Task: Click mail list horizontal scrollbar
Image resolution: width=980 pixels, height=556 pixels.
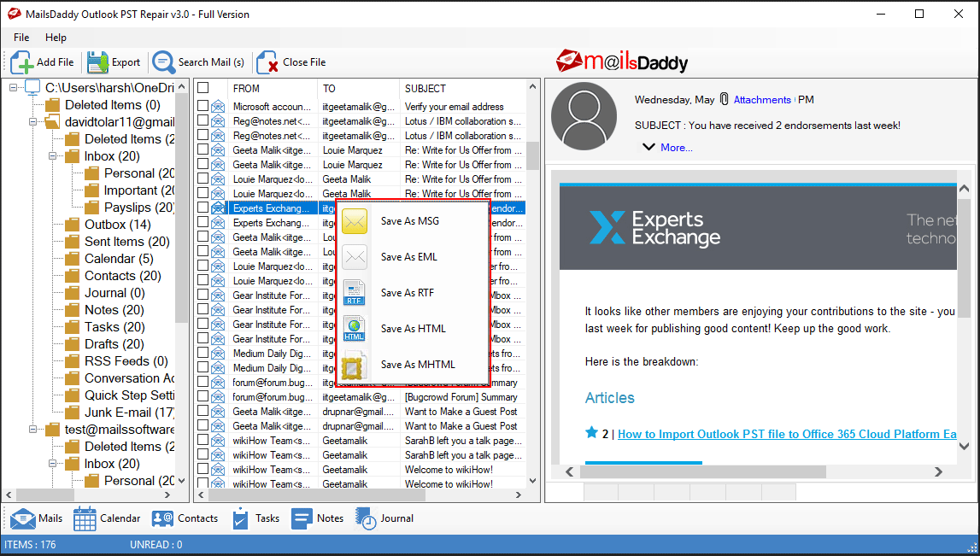Action: click(317, 495)
